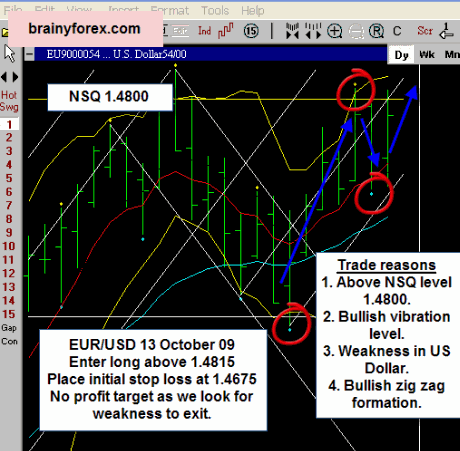
Task: Open the Tools menu
Action: [x=215, y=11]
